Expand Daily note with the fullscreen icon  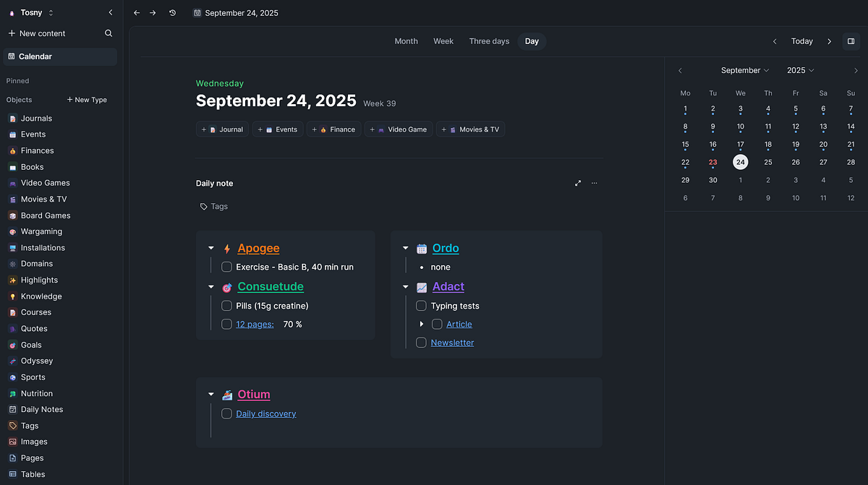[578, 184]
